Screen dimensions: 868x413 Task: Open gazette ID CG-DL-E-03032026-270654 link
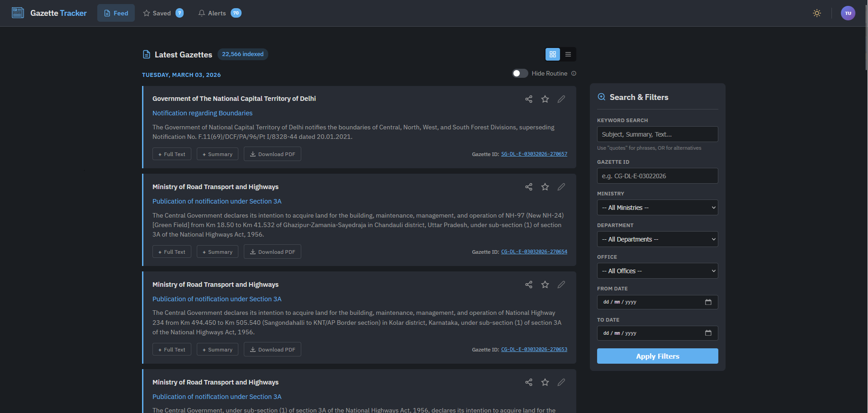click(534, 252)
